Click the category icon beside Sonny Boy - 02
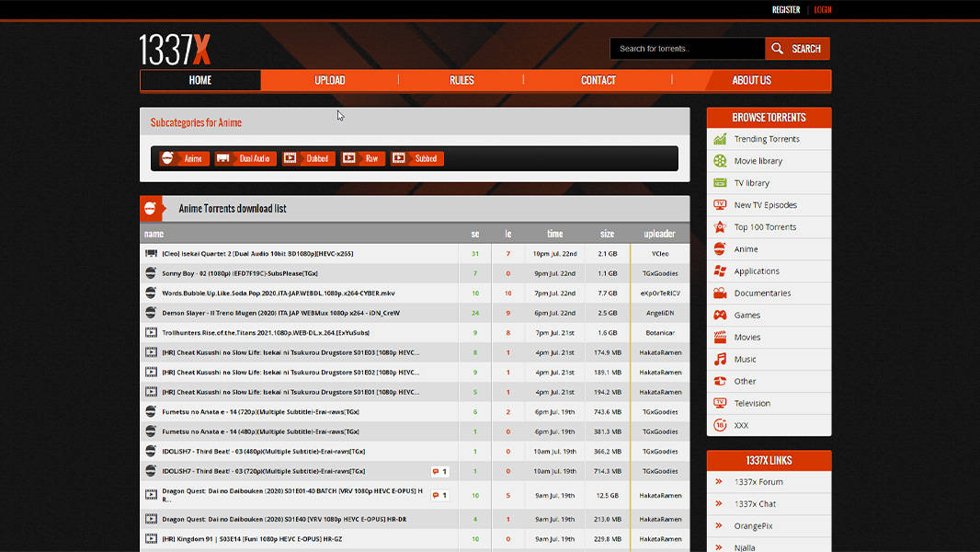The image size is (980, 552). (x=151, y=273)
